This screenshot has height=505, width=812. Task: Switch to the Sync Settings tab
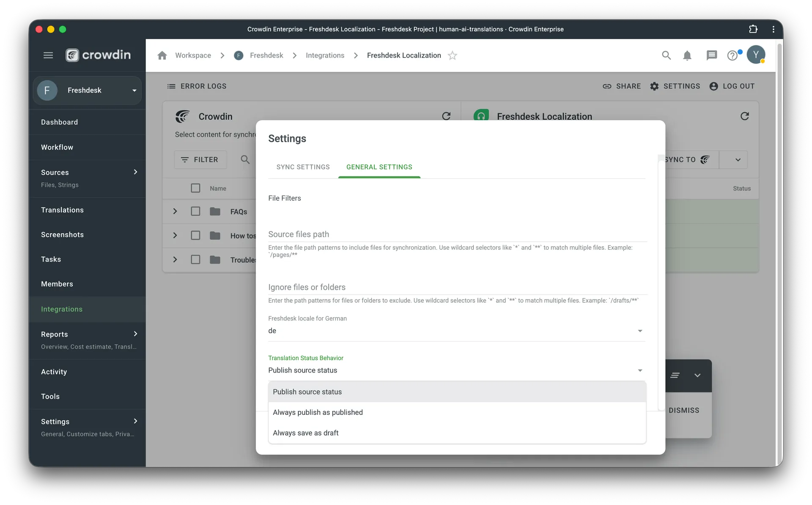(303, 167)
